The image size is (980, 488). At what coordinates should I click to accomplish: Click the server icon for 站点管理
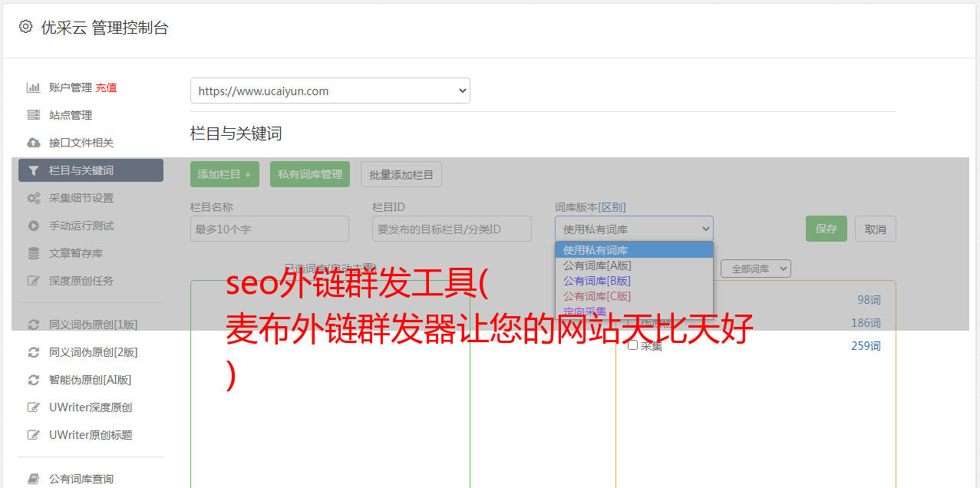pos(34,115)
